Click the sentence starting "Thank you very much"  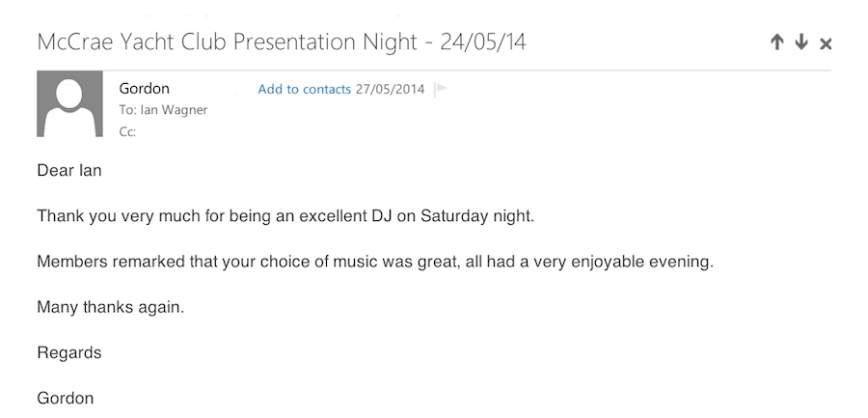[x=285, y=216]
